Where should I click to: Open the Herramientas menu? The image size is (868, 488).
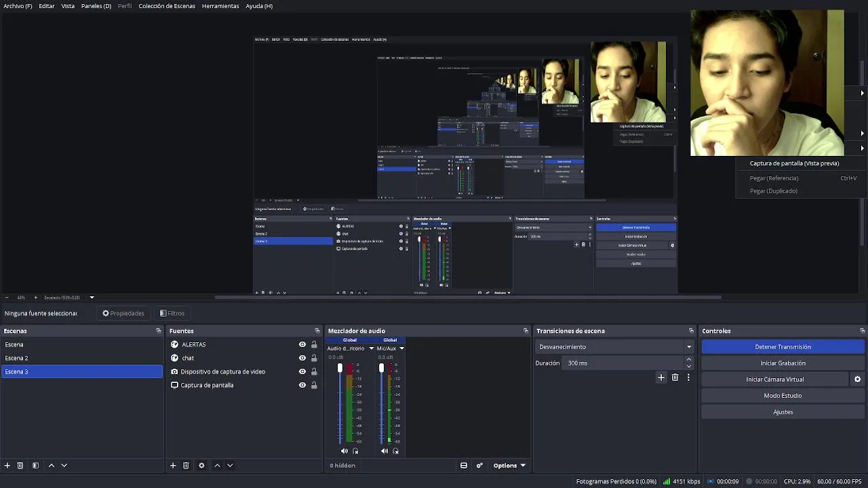pyautogui.click(x=220, y=6)
